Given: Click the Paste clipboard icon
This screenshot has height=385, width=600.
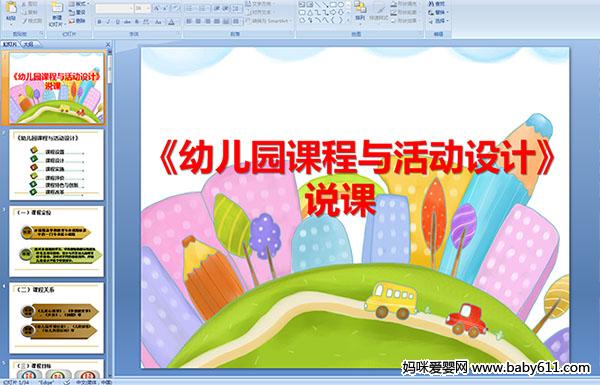Looking at the screenshot, I should pos(11,8).
